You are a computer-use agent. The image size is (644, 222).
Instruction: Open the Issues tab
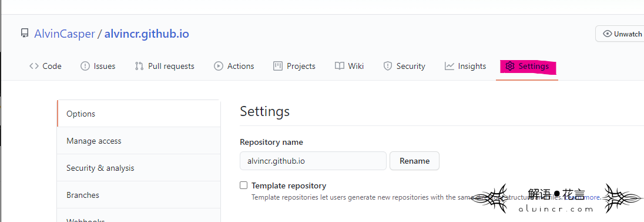click(98, 66)
